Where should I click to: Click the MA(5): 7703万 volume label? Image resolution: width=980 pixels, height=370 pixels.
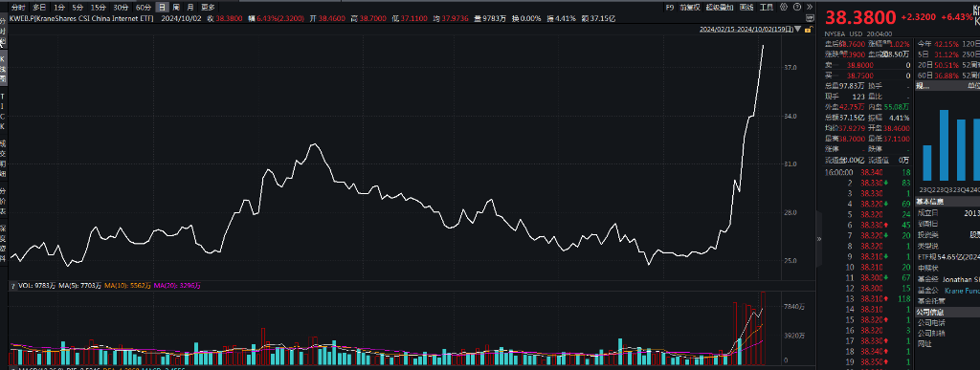(x=80, y=286)
